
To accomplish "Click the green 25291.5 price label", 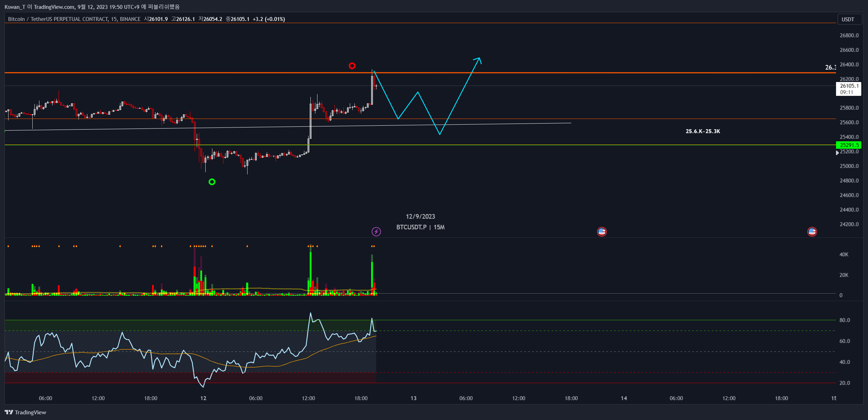I will (x=848, y=145).
